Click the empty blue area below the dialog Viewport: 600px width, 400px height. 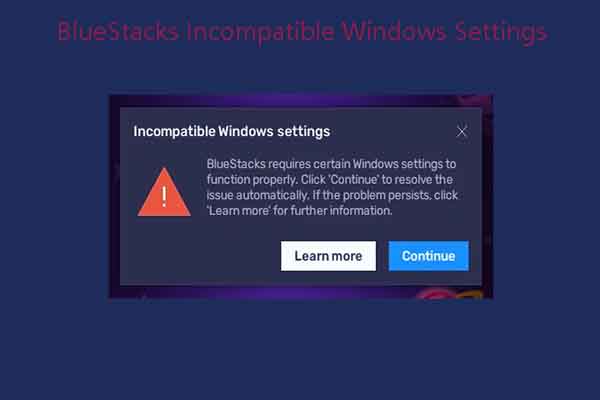[x=300, y=350]
